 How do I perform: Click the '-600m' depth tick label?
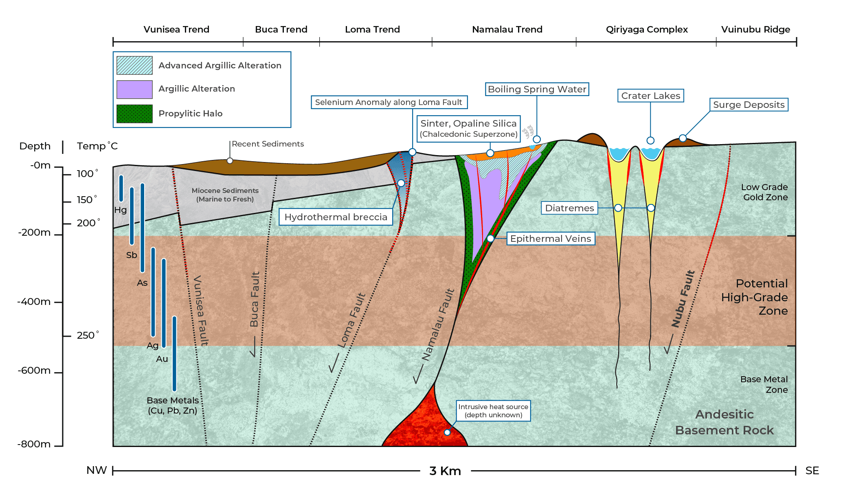[34, 370]
